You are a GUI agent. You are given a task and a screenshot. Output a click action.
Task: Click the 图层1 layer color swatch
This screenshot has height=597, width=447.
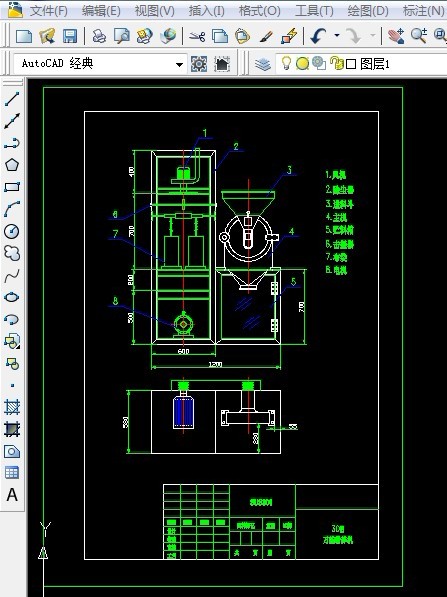(351, 64)
